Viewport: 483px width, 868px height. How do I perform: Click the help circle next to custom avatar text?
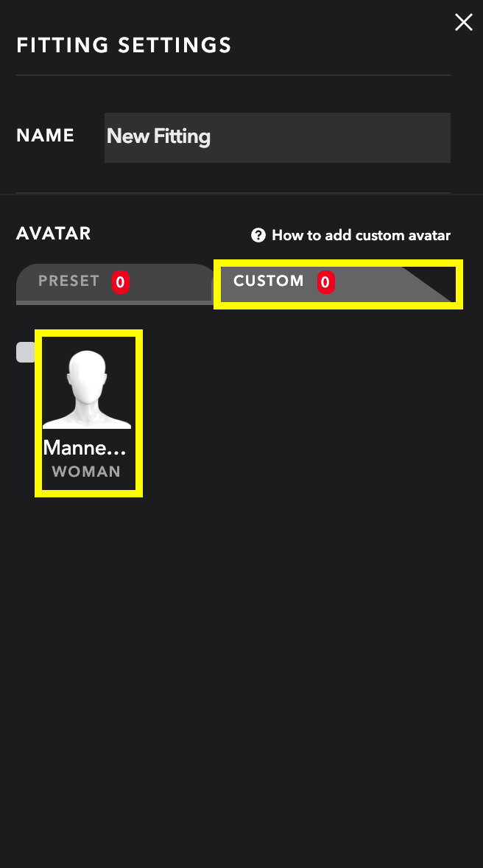258,235
